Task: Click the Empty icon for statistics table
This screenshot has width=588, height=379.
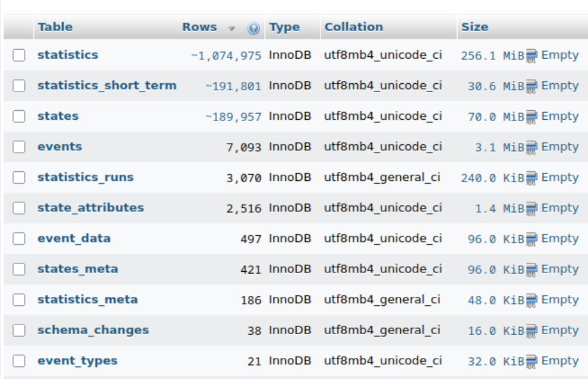Action: pos(532,56)
